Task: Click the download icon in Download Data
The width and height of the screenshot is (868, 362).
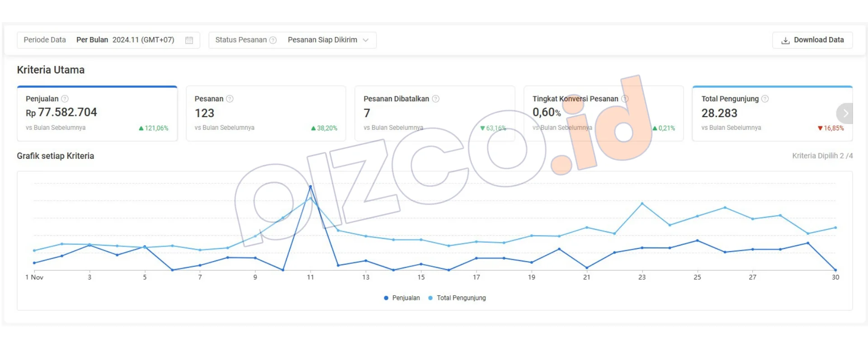Action: tap(785, 40)
